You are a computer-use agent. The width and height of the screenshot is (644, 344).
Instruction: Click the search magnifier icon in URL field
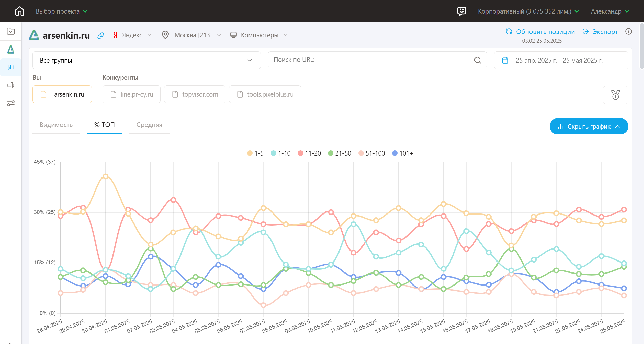click(x=478, y=60)
